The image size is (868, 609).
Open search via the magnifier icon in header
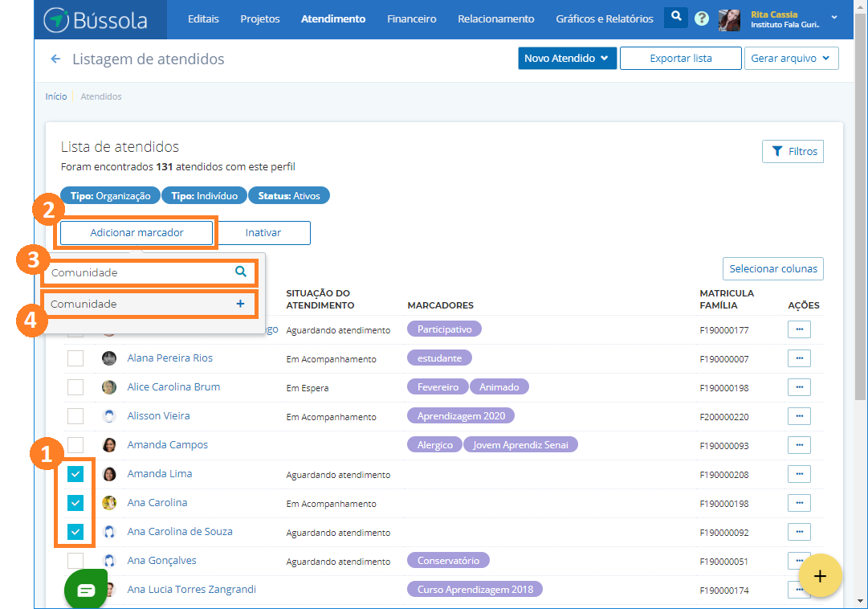pos(676,17)
